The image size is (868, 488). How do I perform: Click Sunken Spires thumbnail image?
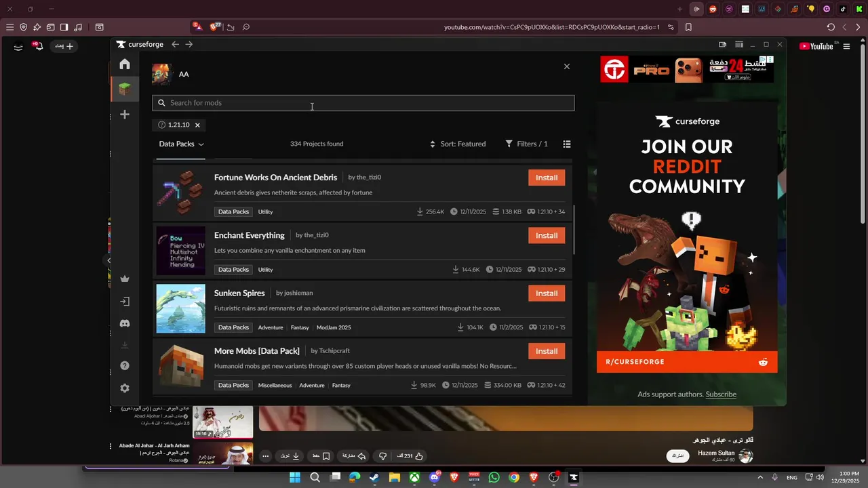pos(180,308)
